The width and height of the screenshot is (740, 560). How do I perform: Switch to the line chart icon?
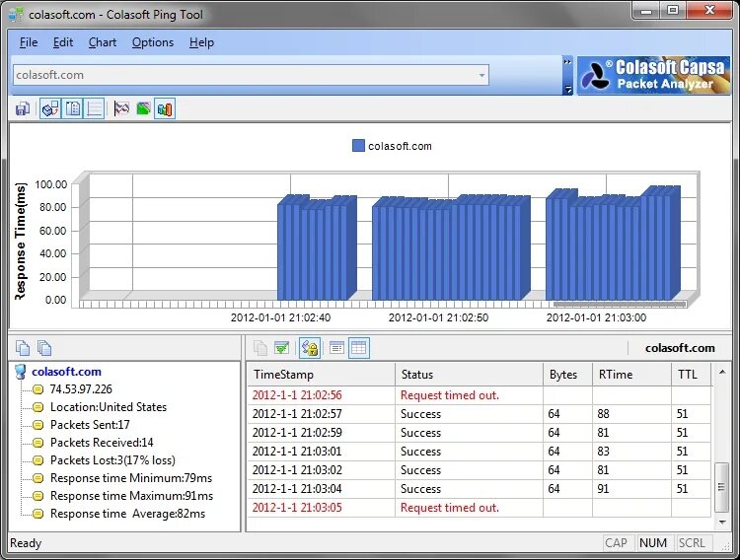[121, 109]
